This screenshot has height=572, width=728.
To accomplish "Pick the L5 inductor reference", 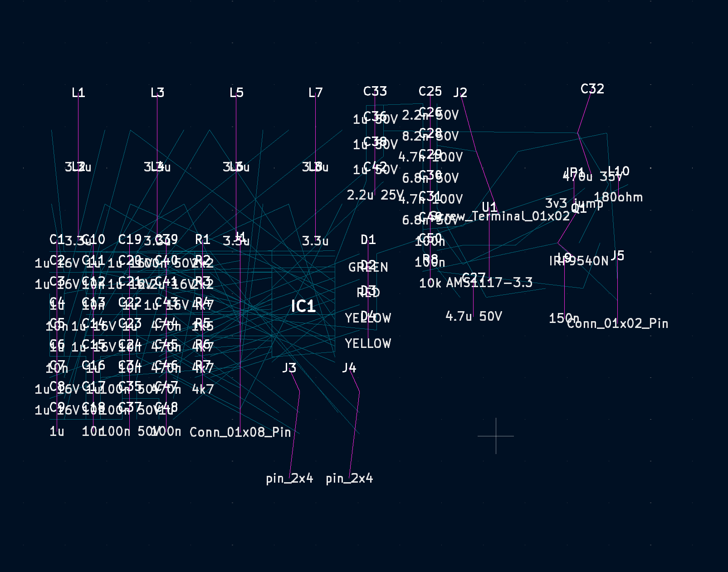I will click(x=236, y=93).
